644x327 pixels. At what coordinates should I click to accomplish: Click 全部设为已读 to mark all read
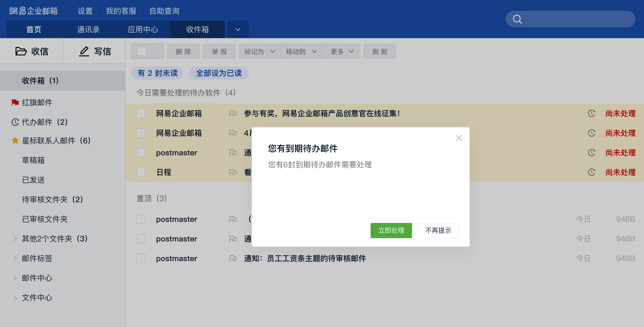tap(219, 73)
